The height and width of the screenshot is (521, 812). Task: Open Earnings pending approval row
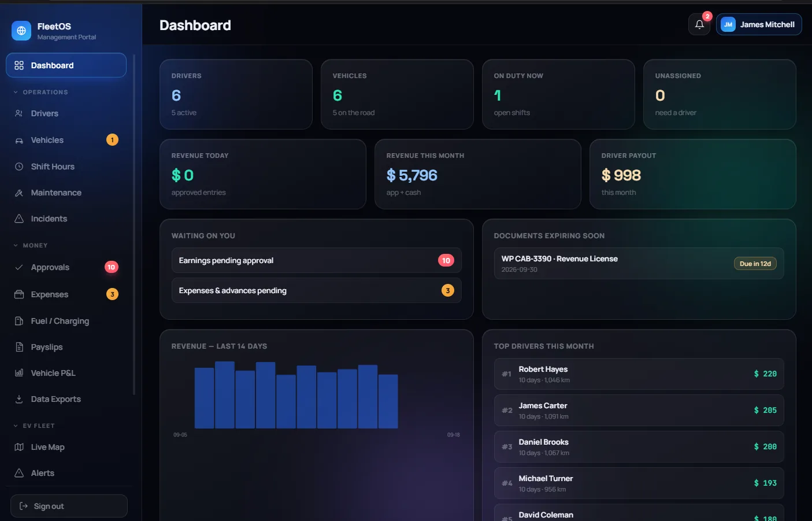coord(316,260)
